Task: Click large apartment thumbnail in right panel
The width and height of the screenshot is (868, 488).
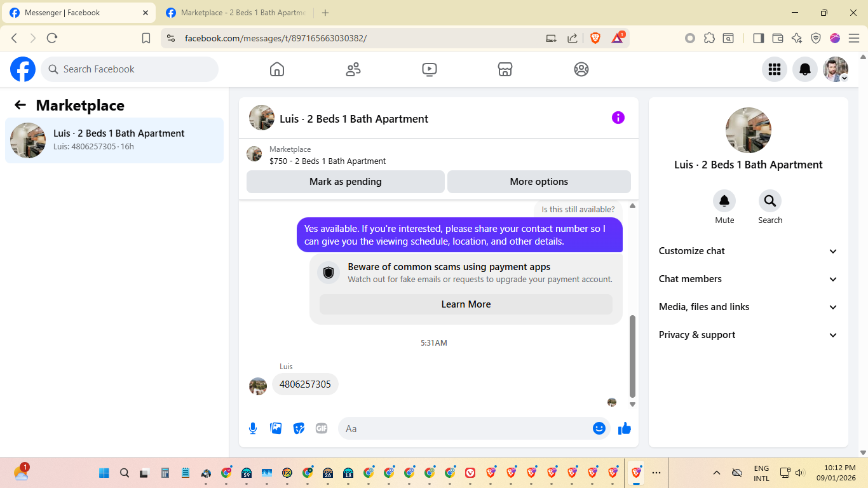Action: (x=749, y=130)
